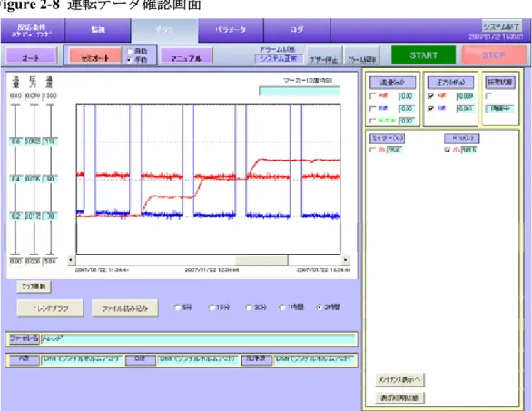Select the 30分 time range
Screen dimensions: 532x411
[x=249, y=308]
